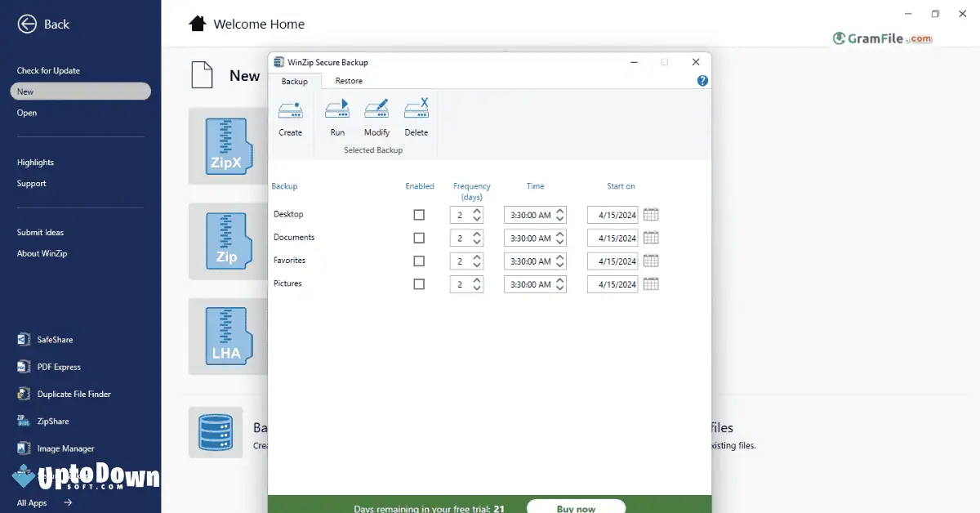Click the Buy now button
The height and width of the screenshot is (513, 980).
576,508
